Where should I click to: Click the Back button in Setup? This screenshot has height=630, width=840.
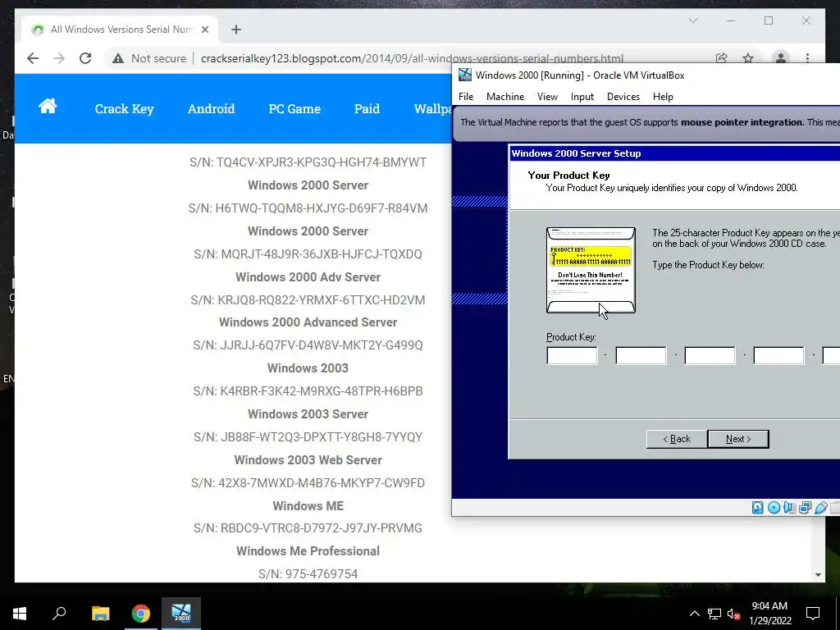coord(677,439)
